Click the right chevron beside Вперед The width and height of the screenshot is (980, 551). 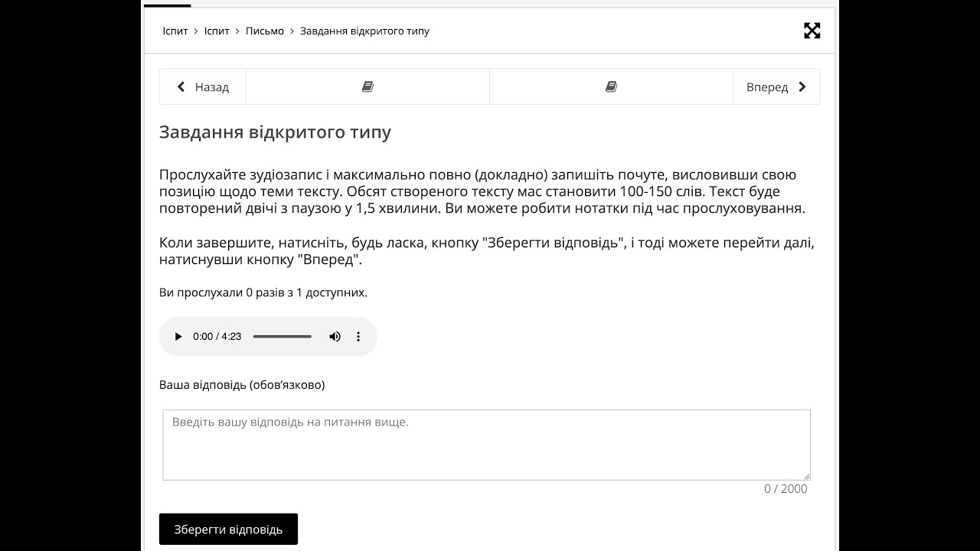[802, 87]
